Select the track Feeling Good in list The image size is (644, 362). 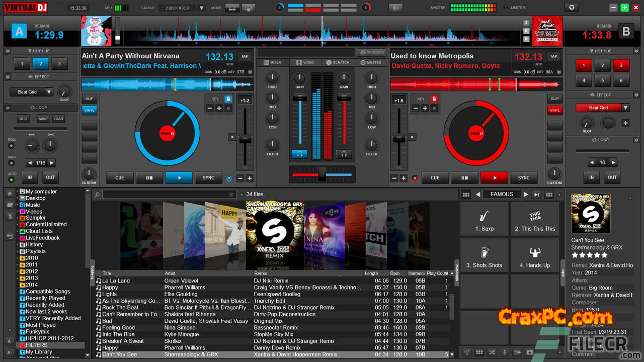click(118, 328)
